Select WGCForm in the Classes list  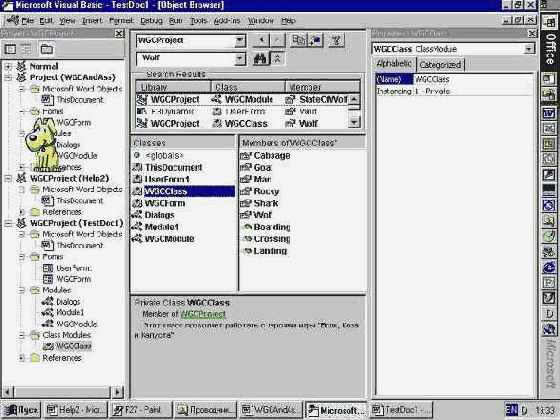[x=164, y=203]
